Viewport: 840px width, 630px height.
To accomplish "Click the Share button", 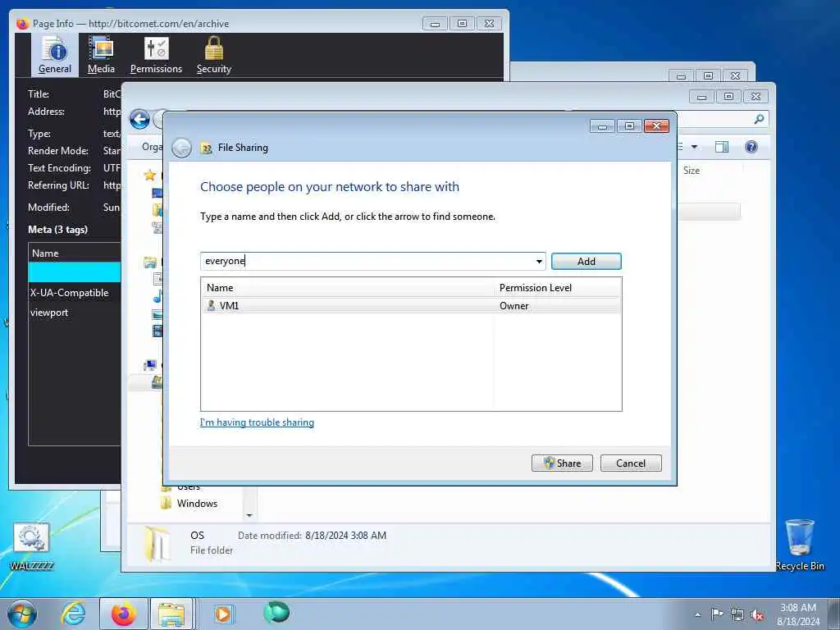I will coord(562,463).
